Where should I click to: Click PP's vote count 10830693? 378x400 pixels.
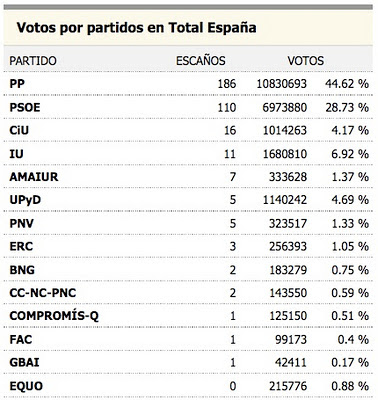point(281,84)
